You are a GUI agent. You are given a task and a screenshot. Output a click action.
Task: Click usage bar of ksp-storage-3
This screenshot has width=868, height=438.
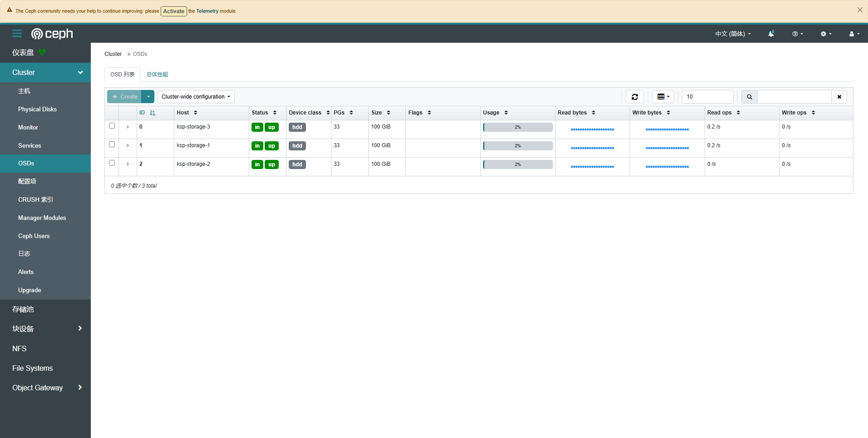click(518, 127)
